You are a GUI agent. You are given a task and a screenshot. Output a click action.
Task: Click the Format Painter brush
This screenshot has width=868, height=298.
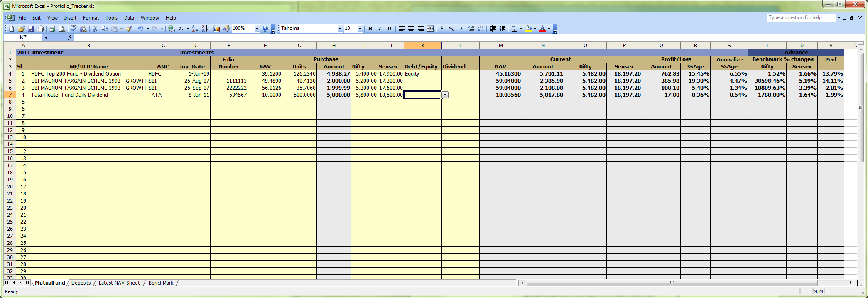(x=129, y=29)
